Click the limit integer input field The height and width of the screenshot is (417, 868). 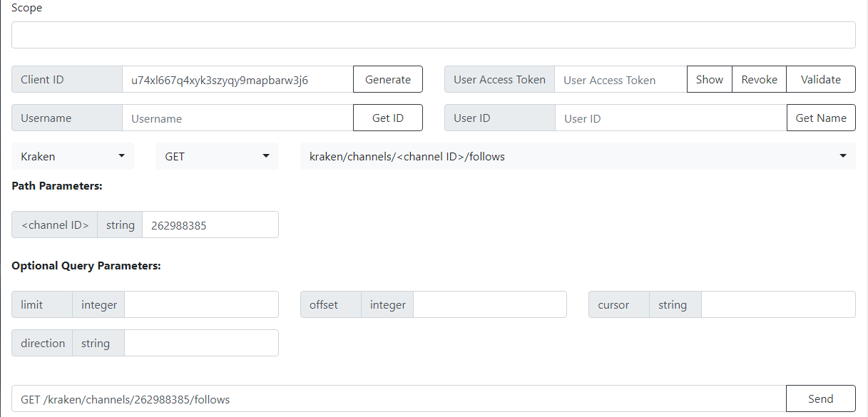click(201, 305)
